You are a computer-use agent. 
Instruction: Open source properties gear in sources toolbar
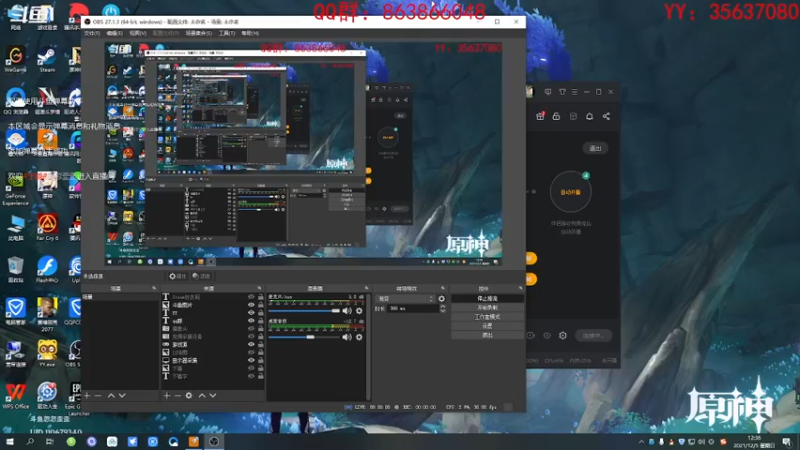(189, 395)
